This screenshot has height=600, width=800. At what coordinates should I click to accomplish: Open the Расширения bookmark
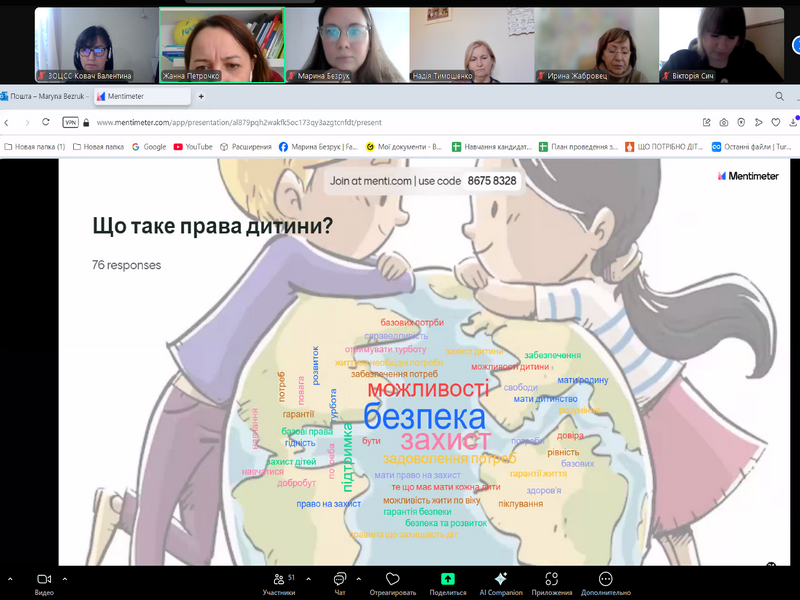coord(245,147)
